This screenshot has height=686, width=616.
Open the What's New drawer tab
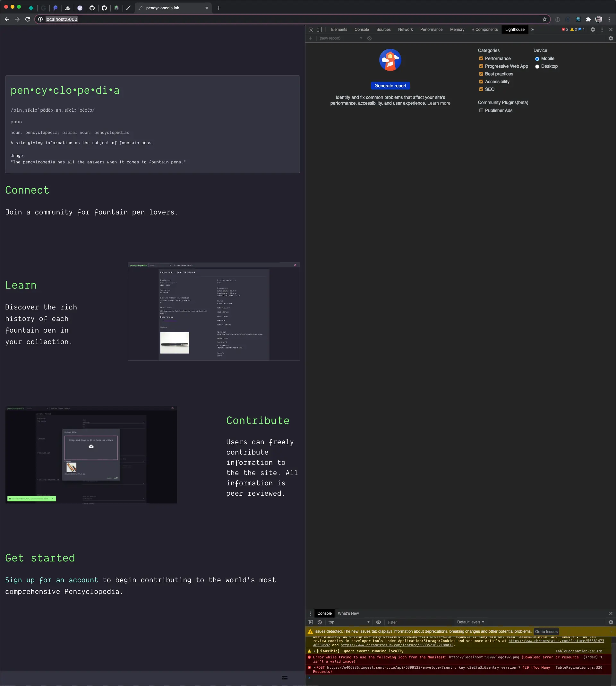click(348, 613)
